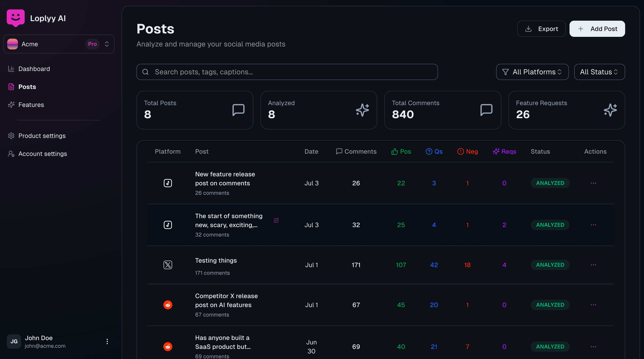This screenshot has height=359, width=644.
Task: Click the Acme workspace avatar
Action: point(13,44)
